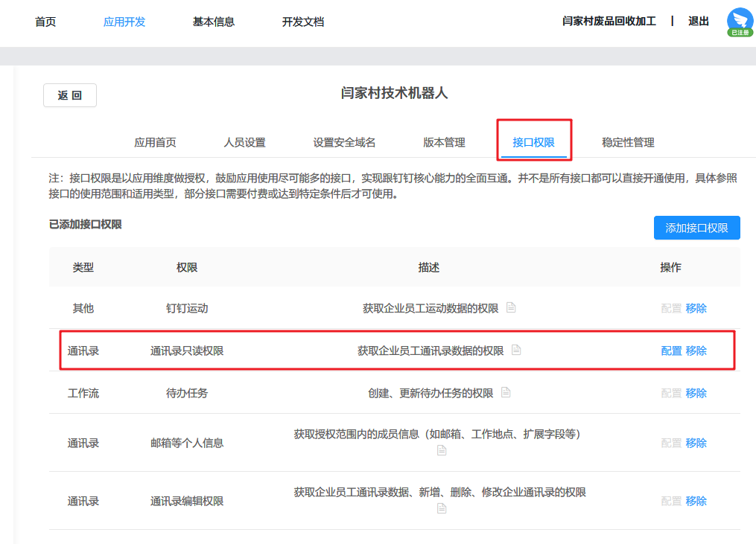
Task: Click the 描述 column header
Action: 428,267
